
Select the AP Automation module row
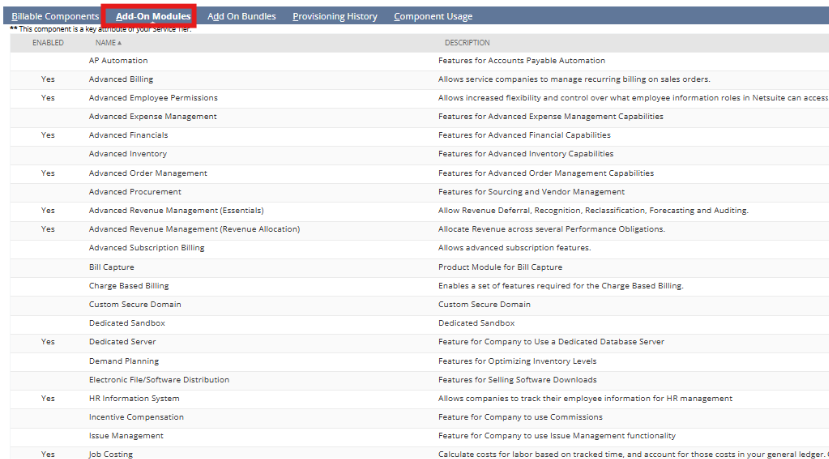pyautogui.click(x=118, y=61)
